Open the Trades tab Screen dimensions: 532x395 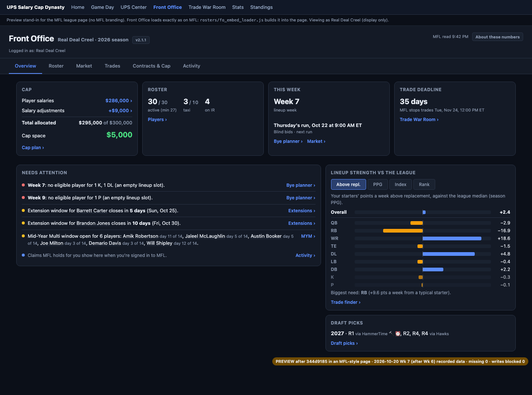(x=112, y=66)
